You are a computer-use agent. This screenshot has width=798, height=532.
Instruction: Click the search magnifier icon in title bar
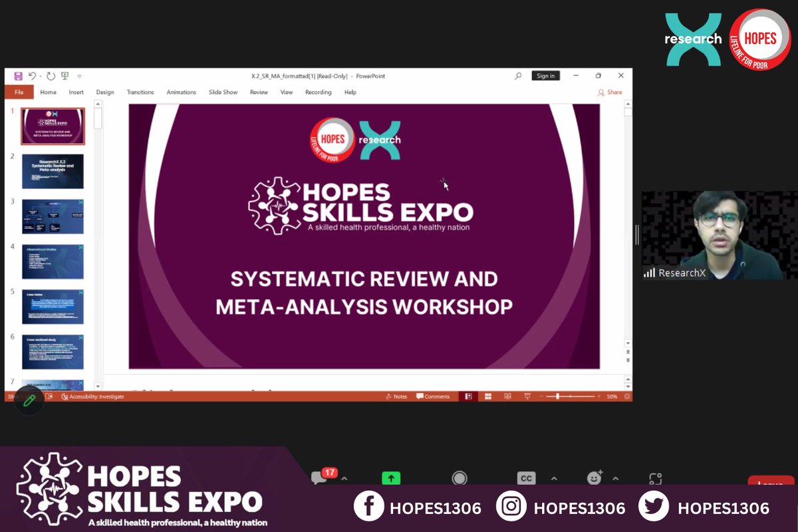[518, 76]
